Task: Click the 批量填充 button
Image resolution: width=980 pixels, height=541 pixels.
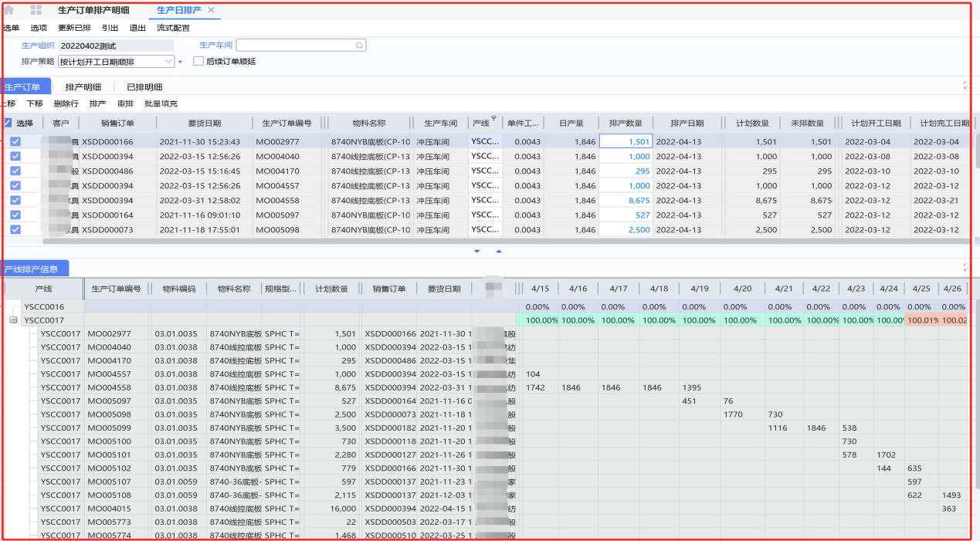Action: tap(161, 103)
